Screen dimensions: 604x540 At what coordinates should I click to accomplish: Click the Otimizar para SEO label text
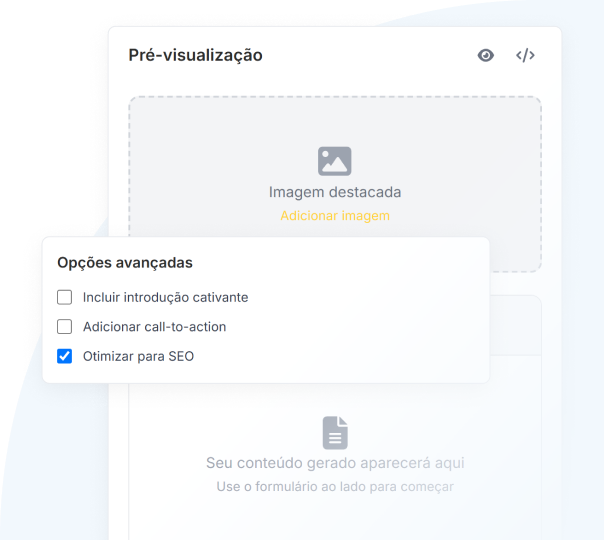tap(138, 356)
